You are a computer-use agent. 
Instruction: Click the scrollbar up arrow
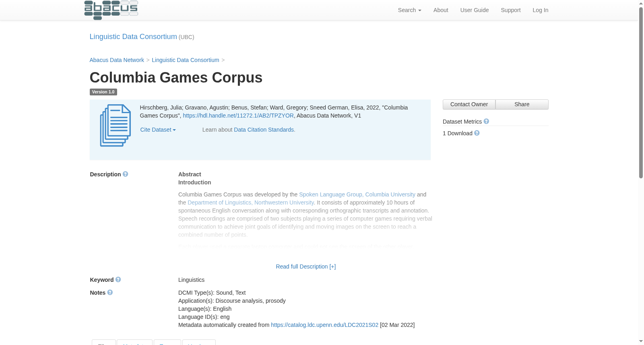coord(641,3)
